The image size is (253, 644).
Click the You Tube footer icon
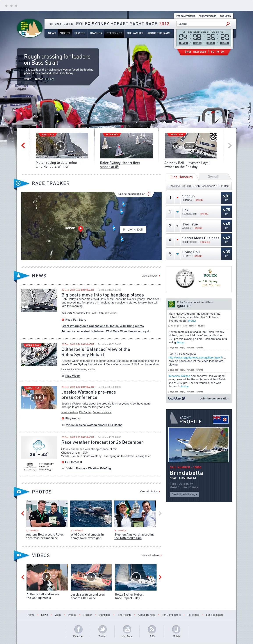click(x=127, y=629)
